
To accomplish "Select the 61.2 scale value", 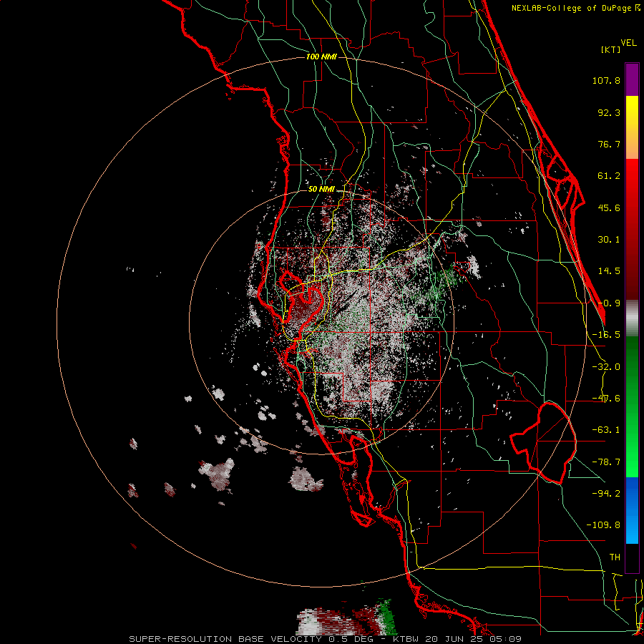I will click(609, 176).
